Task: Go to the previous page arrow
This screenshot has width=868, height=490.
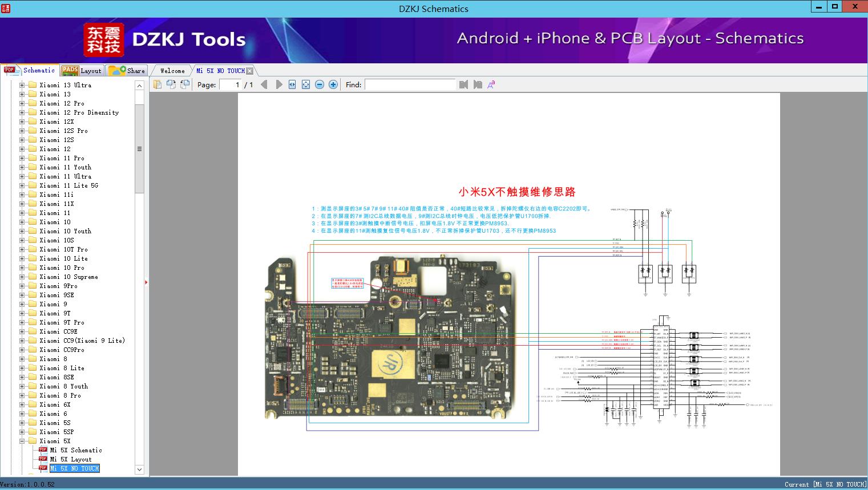Action: coord(264,84)
